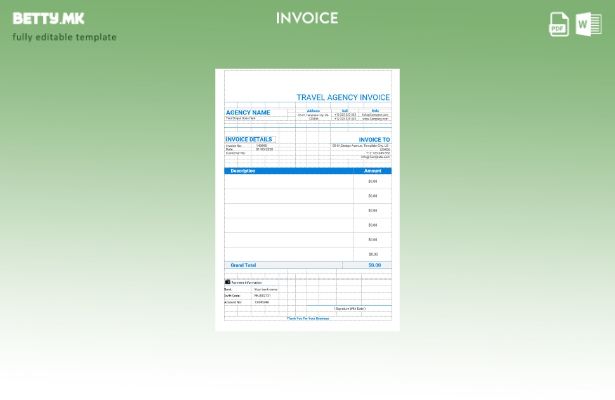Click the INVOICE DETAILS section heading
Viewport: 615px width, 400px height.
(x=249, y=139)
